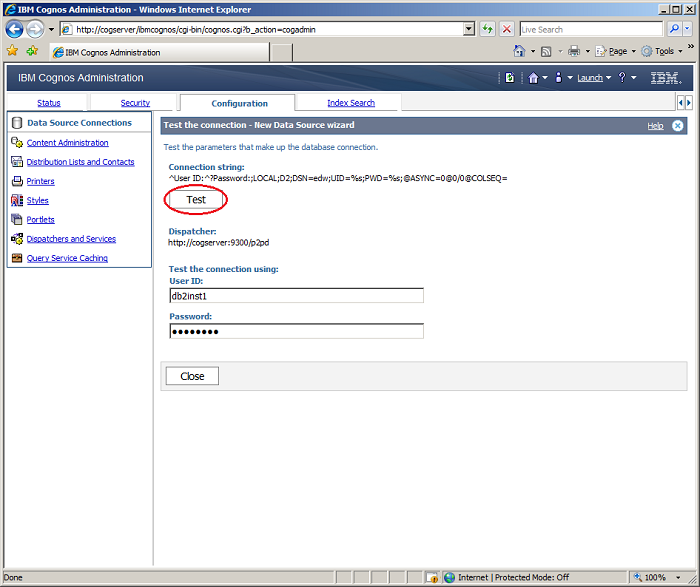Open Dispatchers and Services link
The image size is (700, 587).
[71, 239]
